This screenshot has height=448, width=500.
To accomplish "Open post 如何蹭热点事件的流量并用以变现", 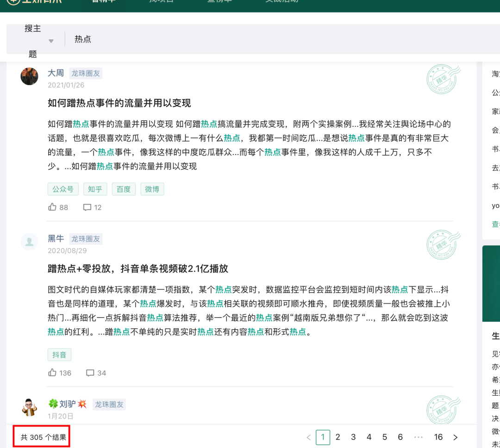I will click(119, 103).
